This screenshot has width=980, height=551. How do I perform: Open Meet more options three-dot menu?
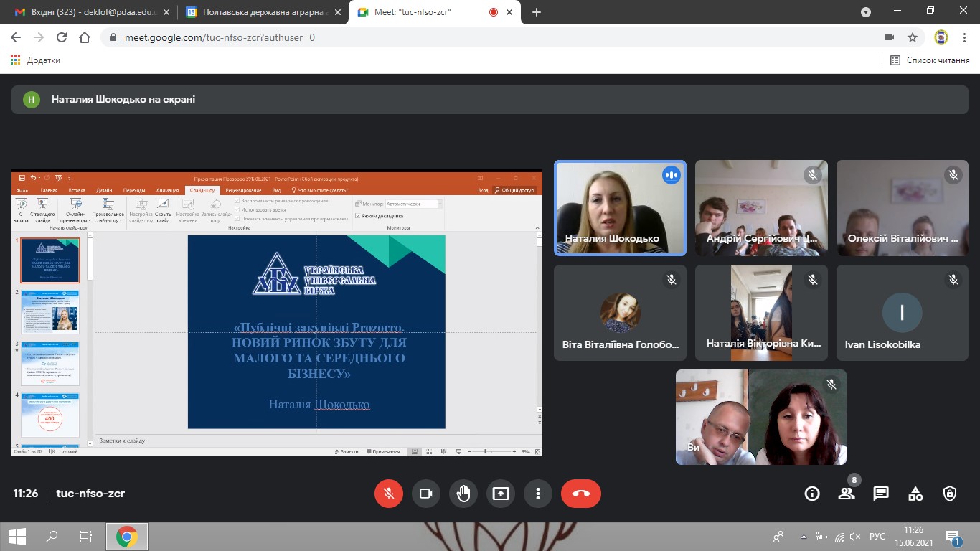(x=538, y=494)
